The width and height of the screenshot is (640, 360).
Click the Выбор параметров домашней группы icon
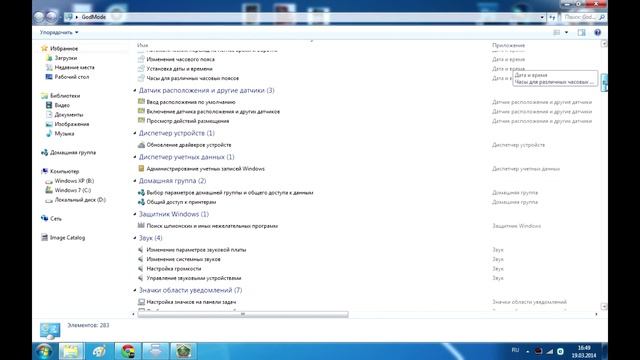[x=141, y=192]
